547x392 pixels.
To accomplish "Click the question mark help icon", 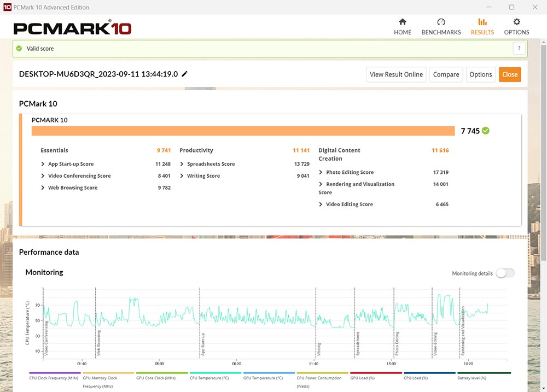I will tap(519, 49).
